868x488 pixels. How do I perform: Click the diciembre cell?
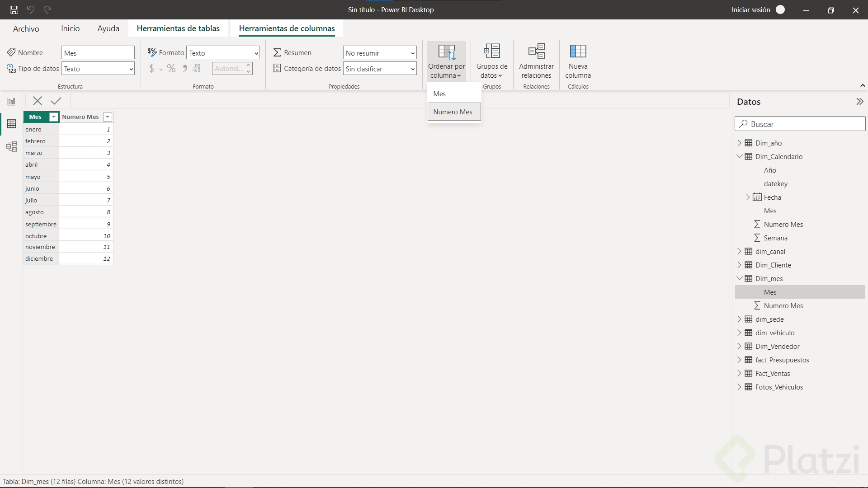pyautogui.click(x=41, y=258)
